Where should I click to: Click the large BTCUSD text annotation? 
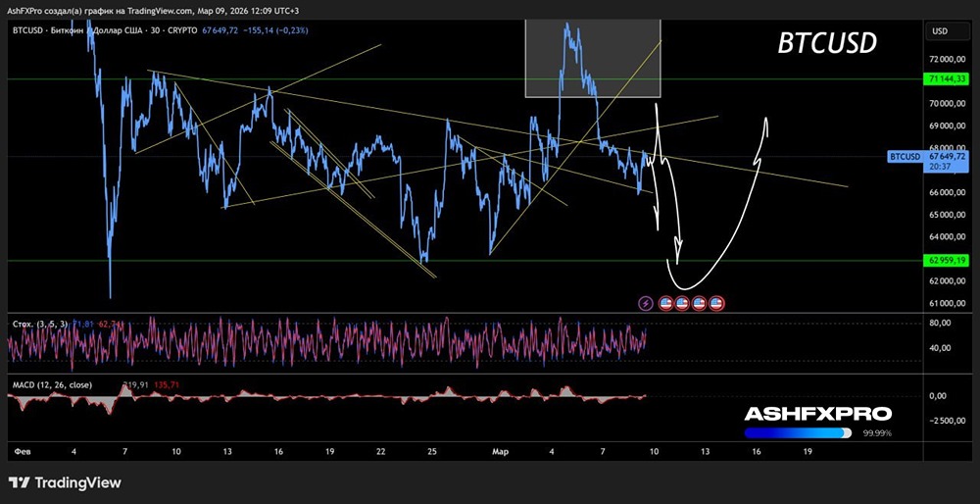[827, 43]
